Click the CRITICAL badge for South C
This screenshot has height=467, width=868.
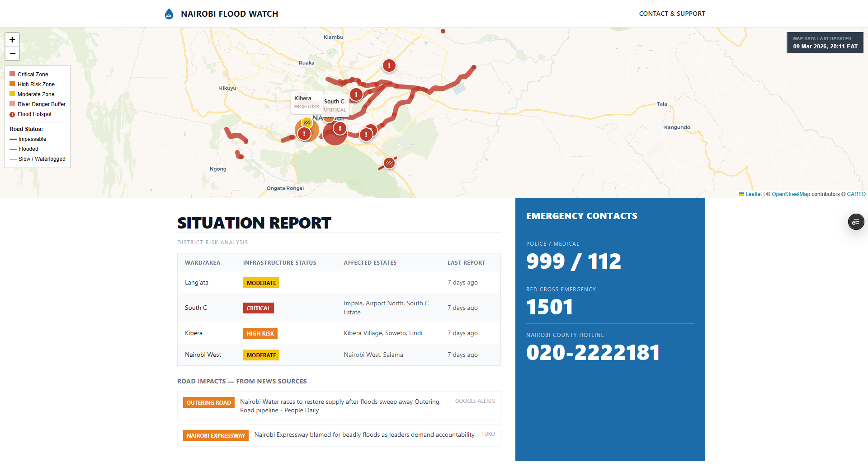coord(258,308)
